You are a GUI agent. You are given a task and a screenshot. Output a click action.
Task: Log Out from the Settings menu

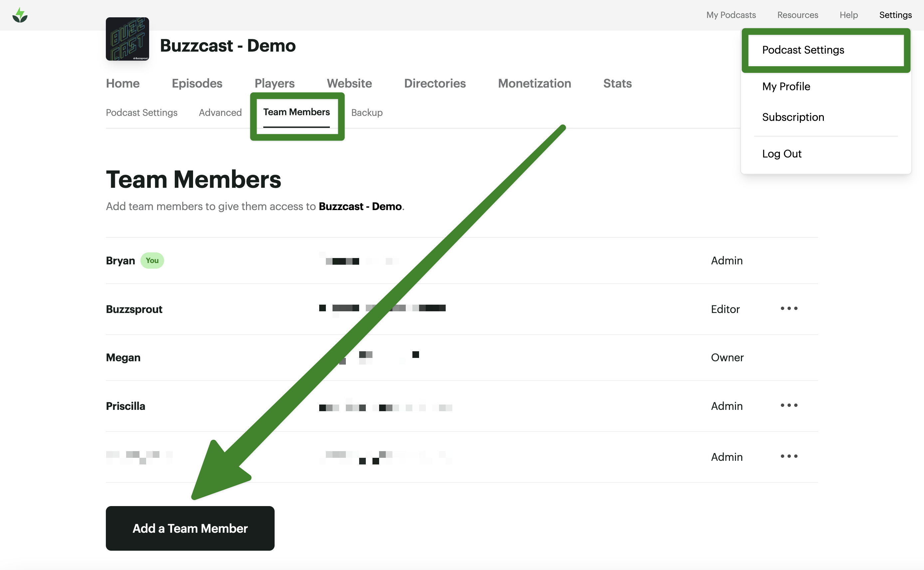pyautogui.click(x=782, y=153)
